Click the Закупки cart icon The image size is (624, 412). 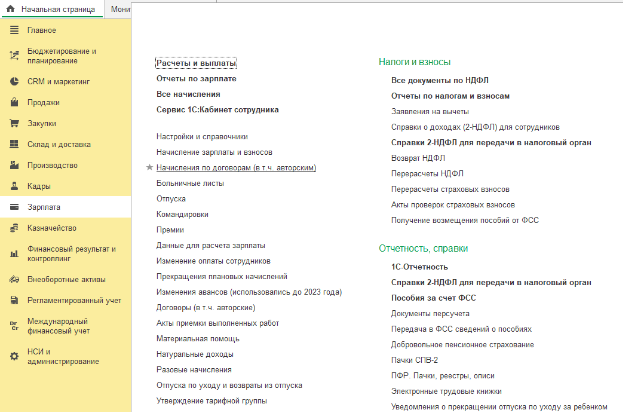click(14, 123)
